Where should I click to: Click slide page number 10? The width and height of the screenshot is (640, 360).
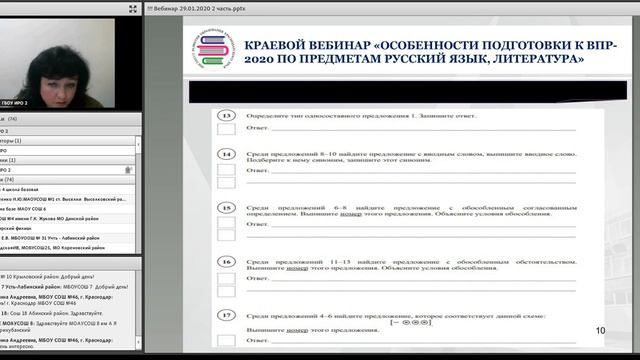click(x=600, y=331)
